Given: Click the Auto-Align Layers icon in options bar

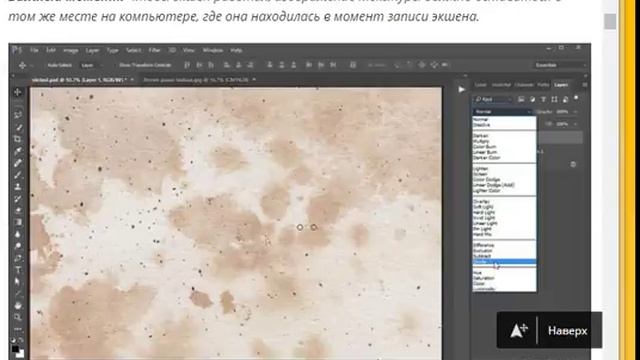Looking at the screenshot, I should click(353, 65).
